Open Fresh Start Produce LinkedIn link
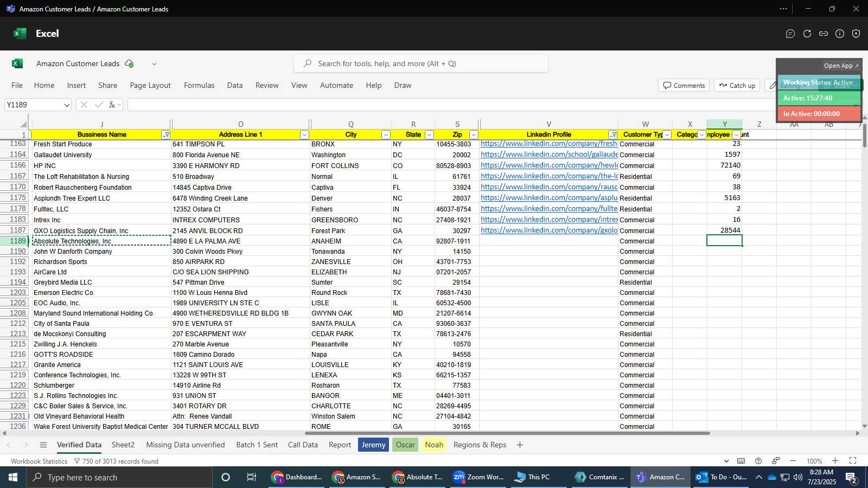Viewport: 868px width, 488px height. click(548, 144)
